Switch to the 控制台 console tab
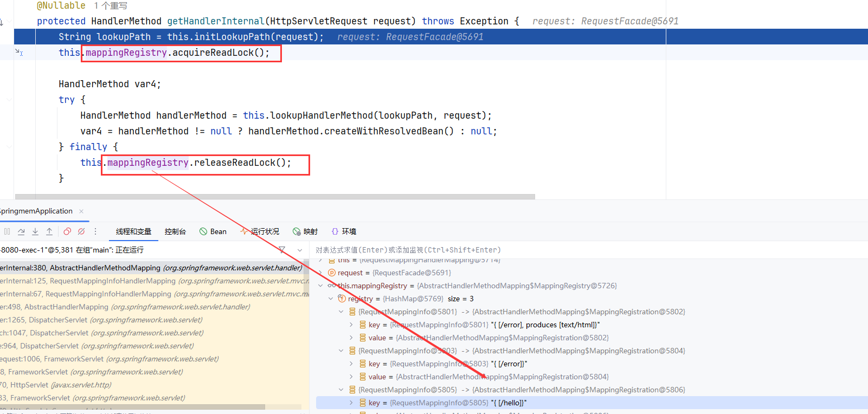This screenshot has width=868, height=414. [x=175, y=231]
